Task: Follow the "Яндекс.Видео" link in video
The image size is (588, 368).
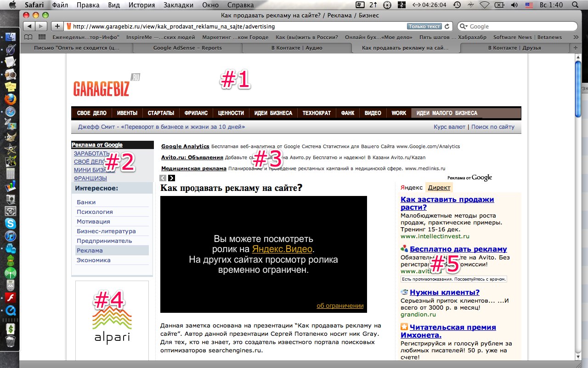Action: [282, 249]
